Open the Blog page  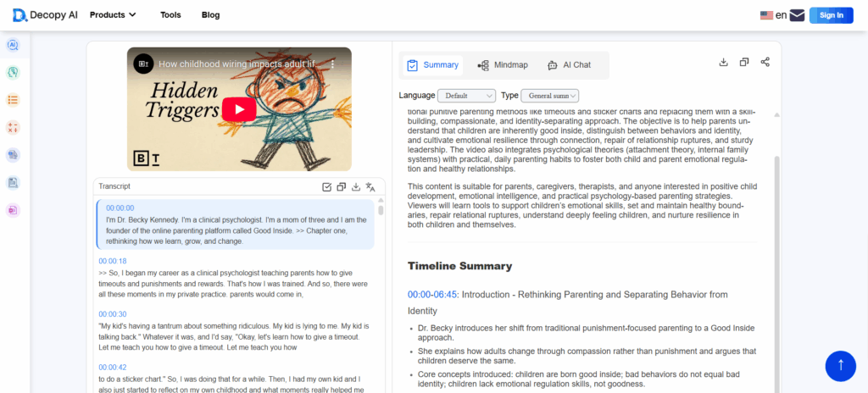[210, 15]
